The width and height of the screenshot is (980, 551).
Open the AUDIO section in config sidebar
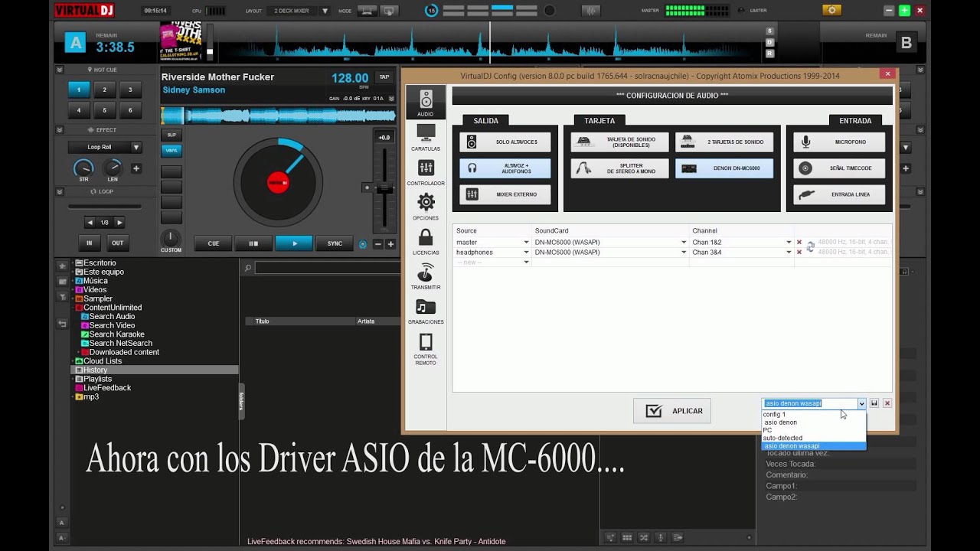point(426,103)
